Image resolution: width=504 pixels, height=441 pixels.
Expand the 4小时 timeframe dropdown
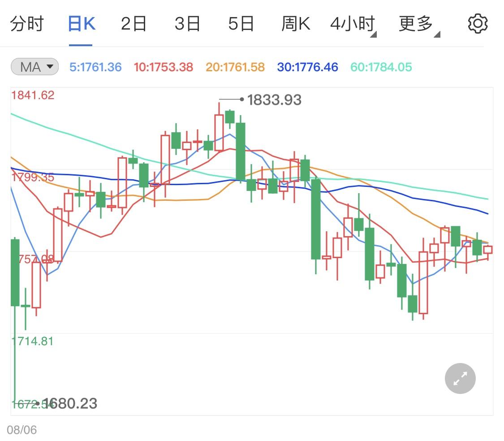pyautogui.click(x=353, y=24)
